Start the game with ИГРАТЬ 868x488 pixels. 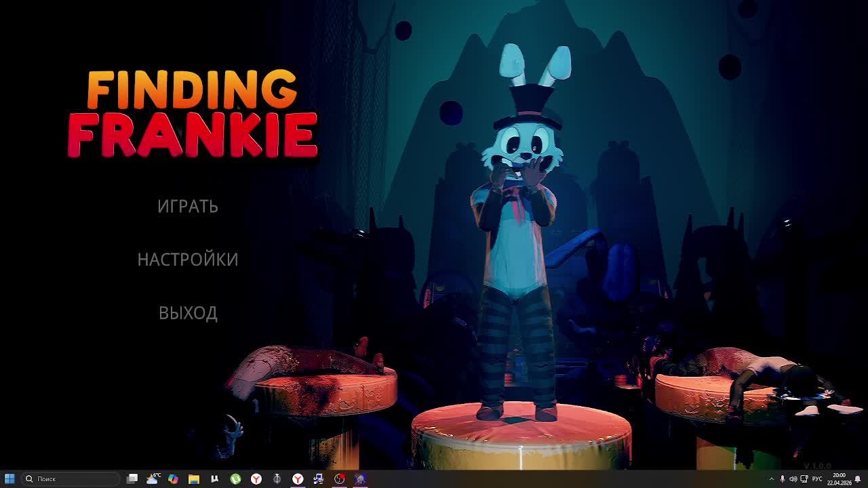pos(188,206)
